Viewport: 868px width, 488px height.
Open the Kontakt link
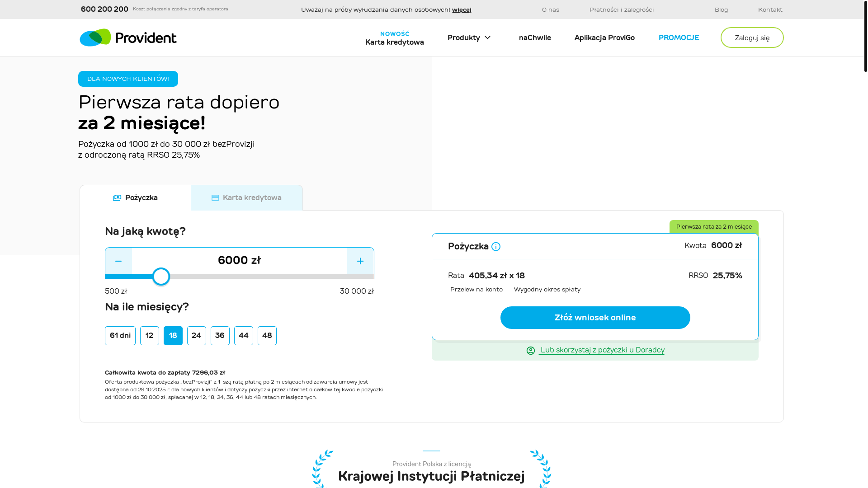(x=770, y=10)
